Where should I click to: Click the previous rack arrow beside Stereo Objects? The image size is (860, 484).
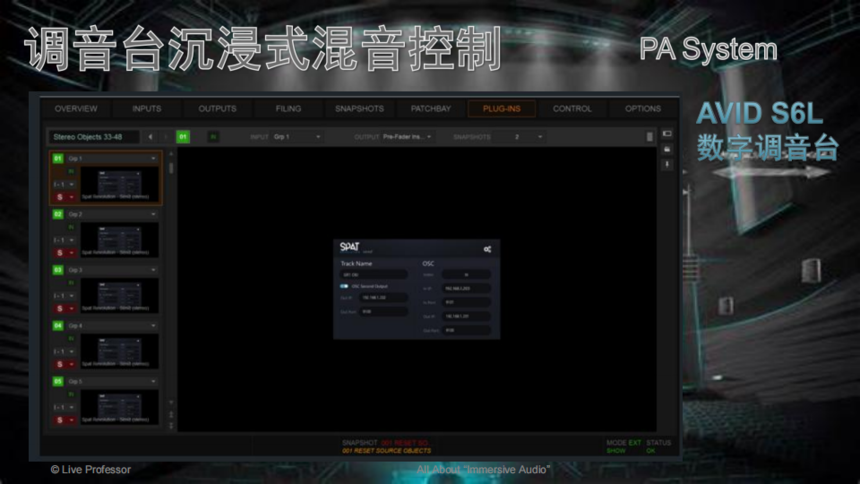(150, 137)
